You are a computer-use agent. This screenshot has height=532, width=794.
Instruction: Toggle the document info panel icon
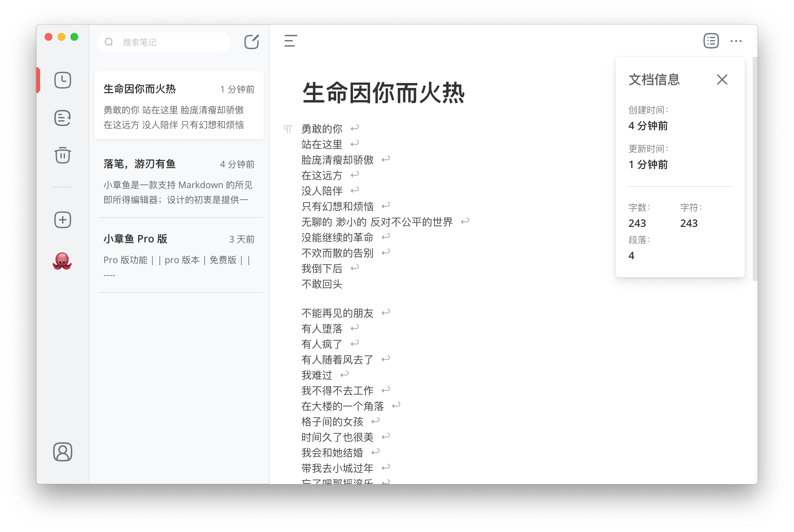pyautogui.click(x=711, y=41)
